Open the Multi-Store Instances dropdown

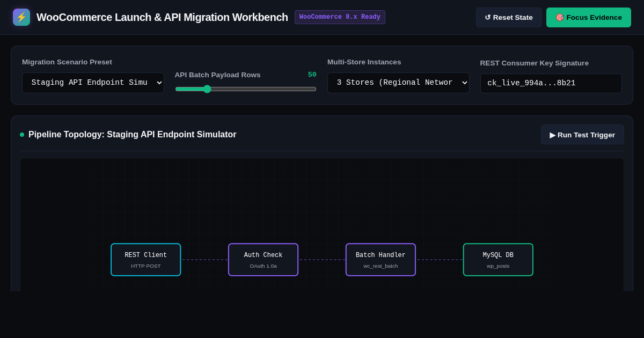pos(398,83)
